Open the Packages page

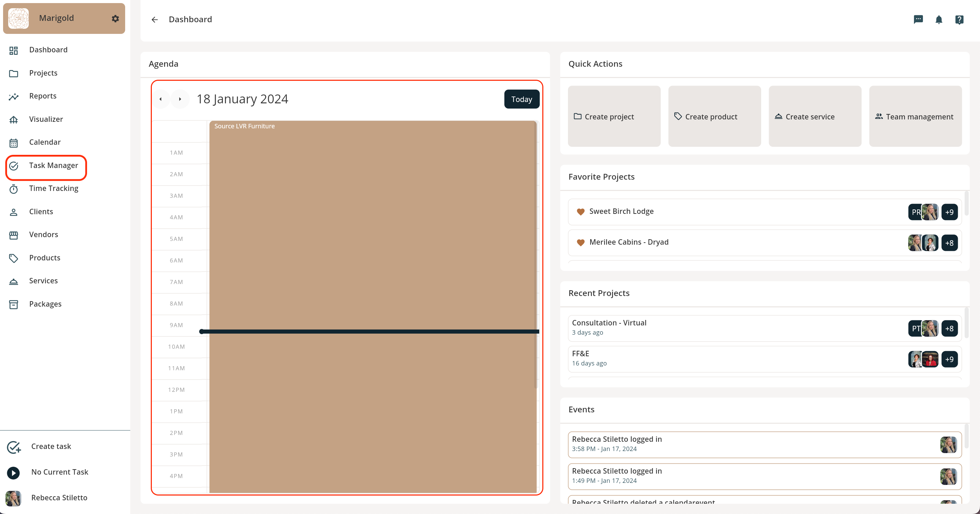pos(45,304)
